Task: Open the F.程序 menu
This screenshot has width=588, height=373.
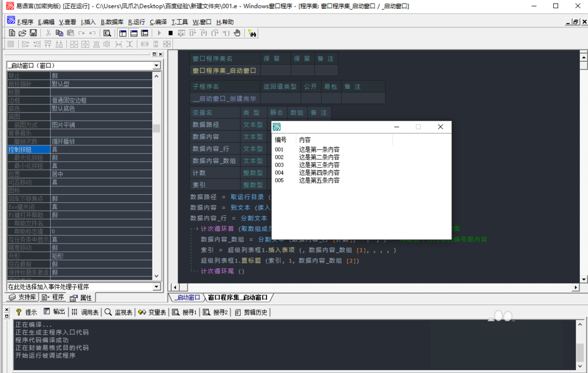Action: tap(25, 22)
